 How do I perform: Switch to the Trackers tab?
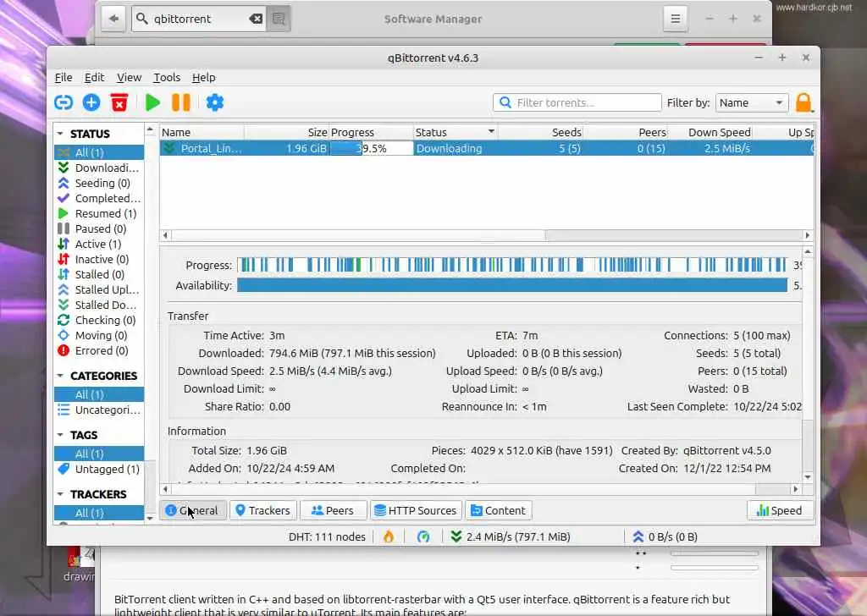263,510
